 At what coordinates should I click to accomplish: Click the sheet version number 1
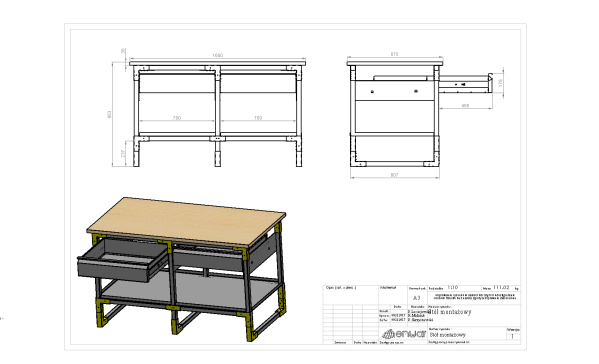(513, 336)
